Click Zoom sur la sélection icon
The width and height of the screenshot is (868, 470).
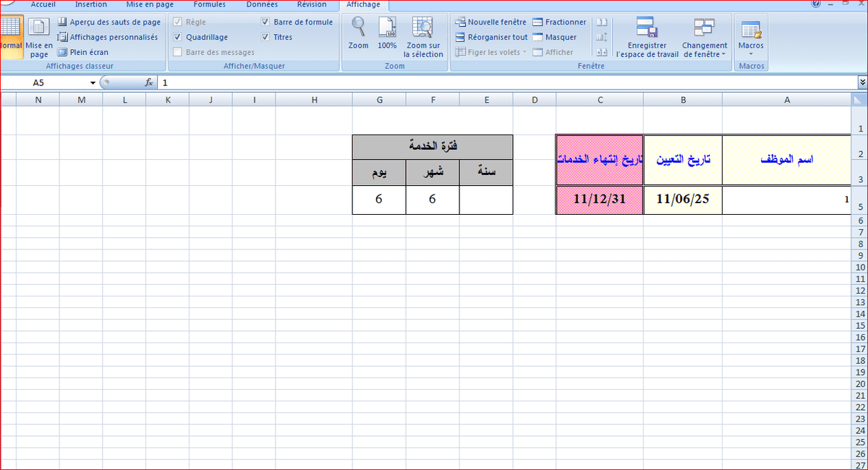coord(422,28)
